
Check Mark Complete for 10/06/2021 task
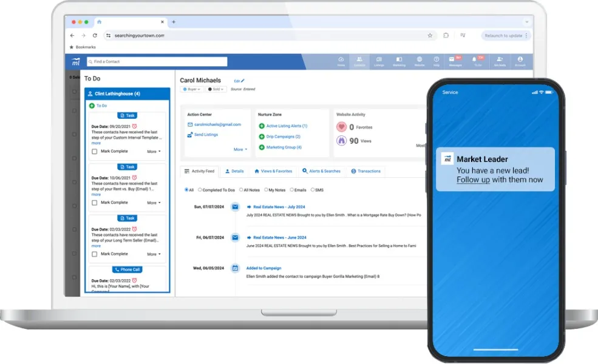tap(95, 203)
